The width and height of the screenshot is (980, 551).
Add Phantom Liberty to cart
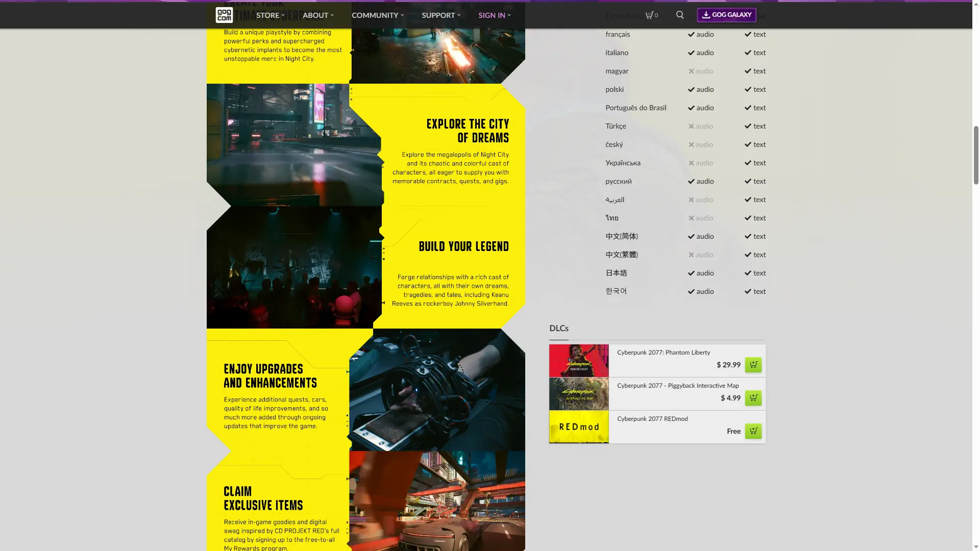753,365
